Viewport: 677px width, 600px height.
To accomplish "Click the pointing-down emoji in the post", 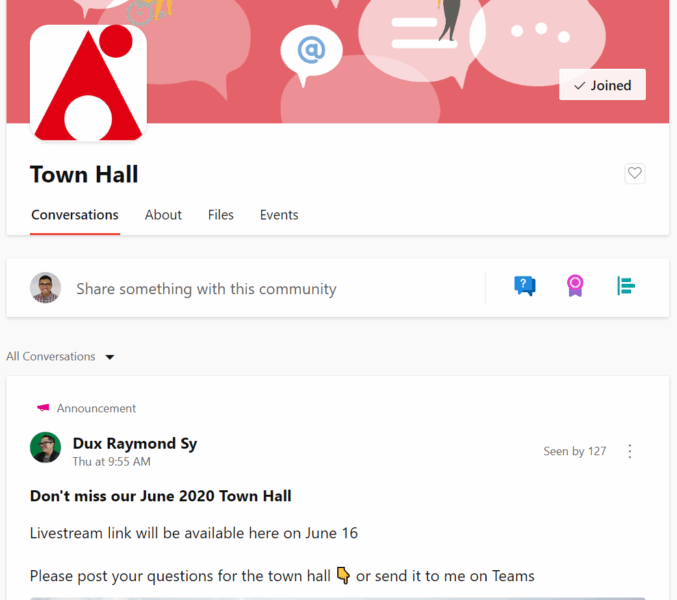I will tap(343, 575).
